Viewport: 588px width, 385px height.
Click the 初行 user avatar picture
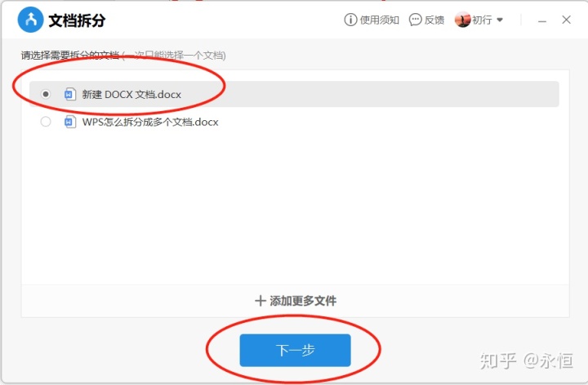(462, 20)
